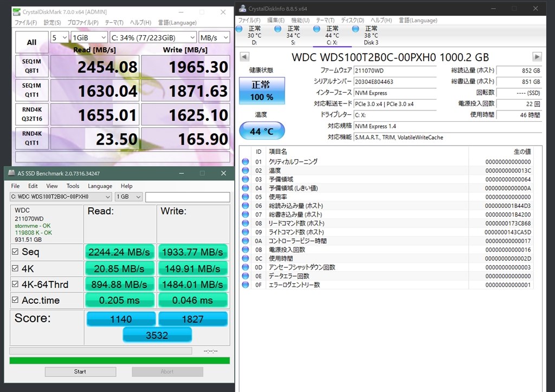This screenshot has width=555, height=392.
Task: Click the 44 °C temperature indicator
Action: (262, 131)
